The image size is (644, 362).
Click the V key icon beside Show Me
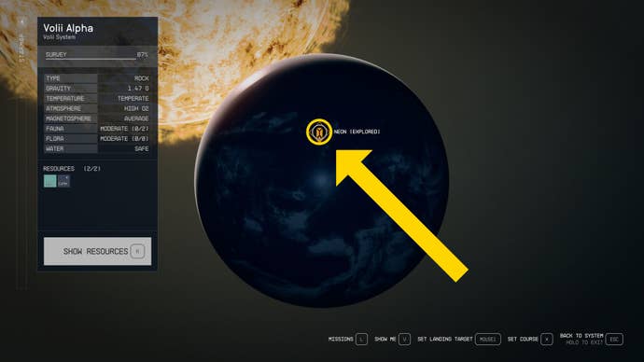click(x=404, y=339)
